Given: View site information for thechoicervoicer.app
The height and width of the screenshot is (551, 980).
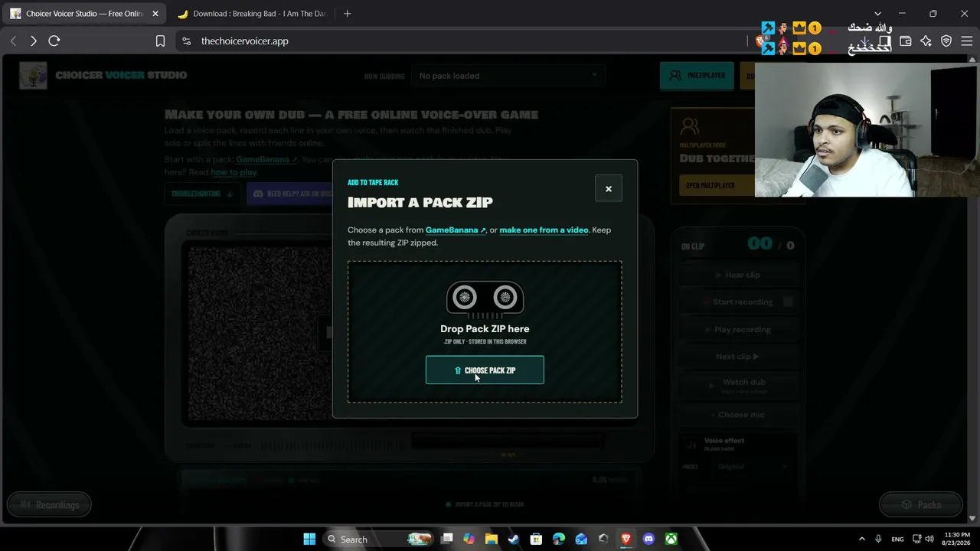Looking at the screenshot, I should point(186,41).
